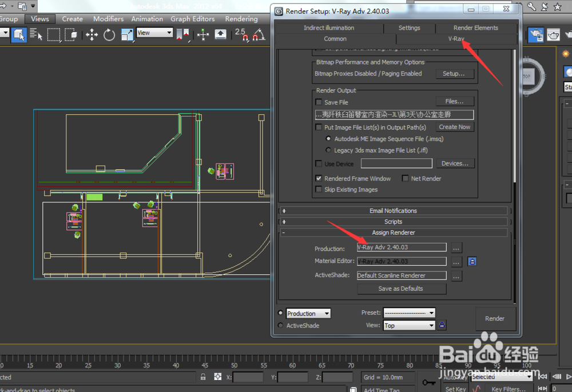572x392 pixels.
Task: Open the Production render mode dropdown
Action: point(308,313)
